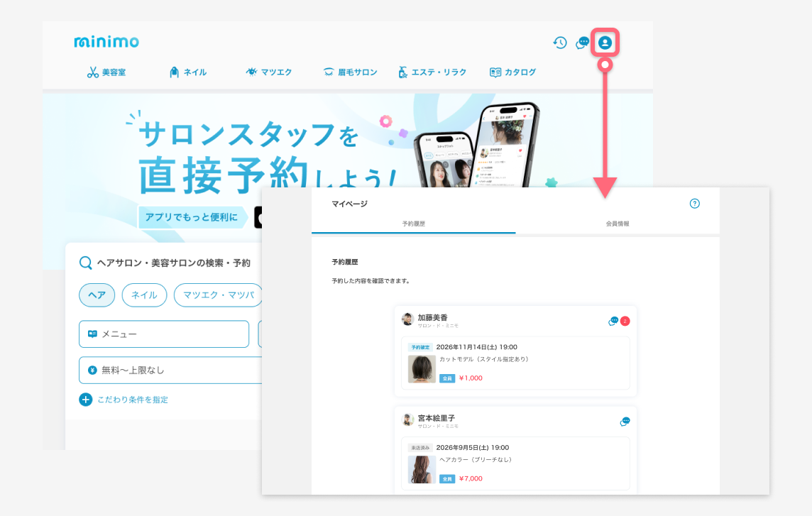The height and width of the screenshot is (516, 812).
Task: Open the メニュー selection field
Action: [164, 334]
